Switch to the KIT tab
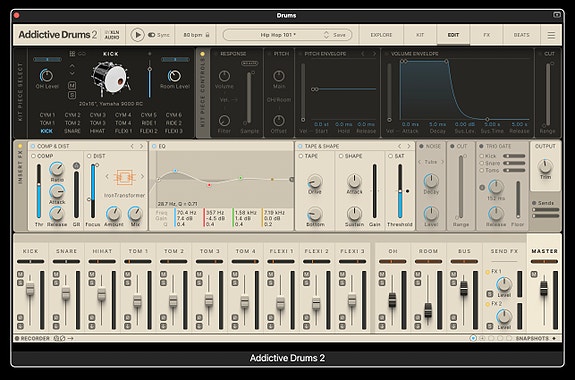Screen dimensions: 575x380 tap(420, 35)
